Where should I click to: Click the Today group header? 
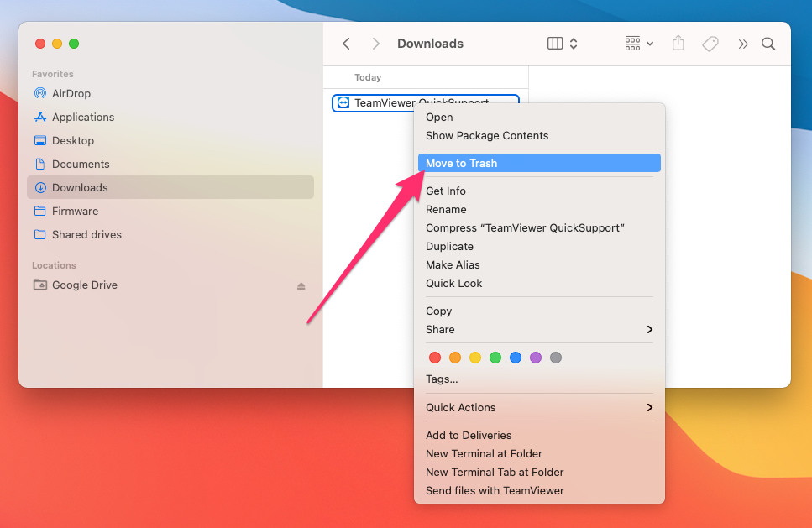pyautogui.click(x=368, y=77)
